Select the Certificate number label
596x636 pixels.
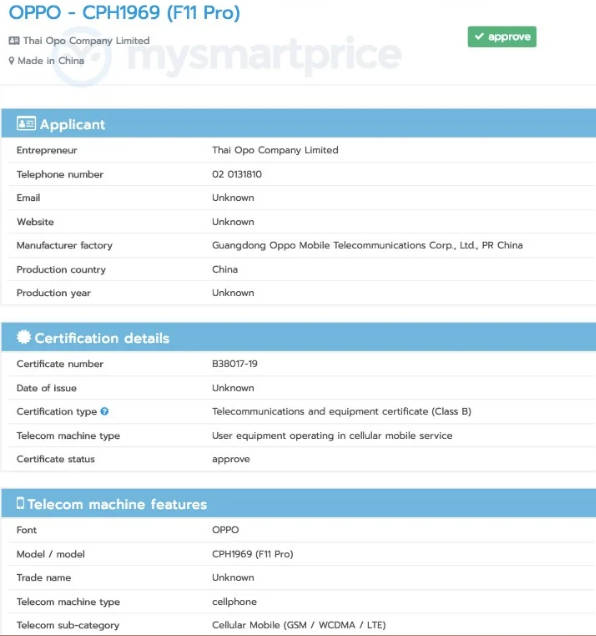[60, 364]
